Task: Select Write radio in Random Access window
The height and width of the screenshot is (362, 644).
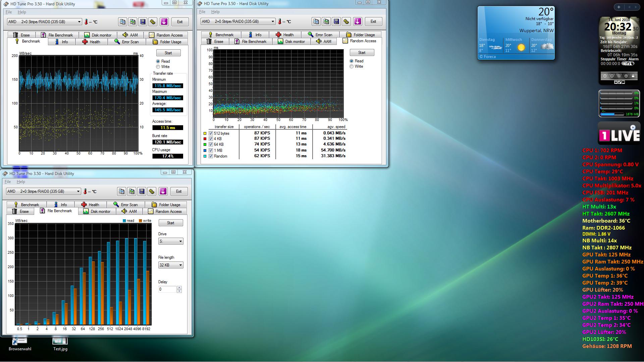Action: (x=352, y=66)
